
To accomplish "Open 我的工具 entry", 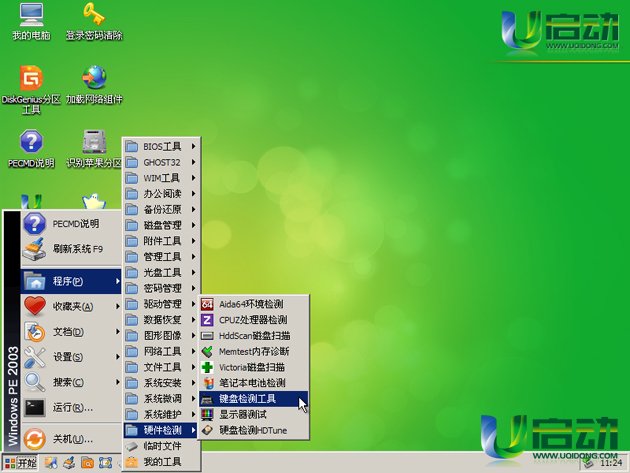I will pyautogui.click(x=161, y=462).
